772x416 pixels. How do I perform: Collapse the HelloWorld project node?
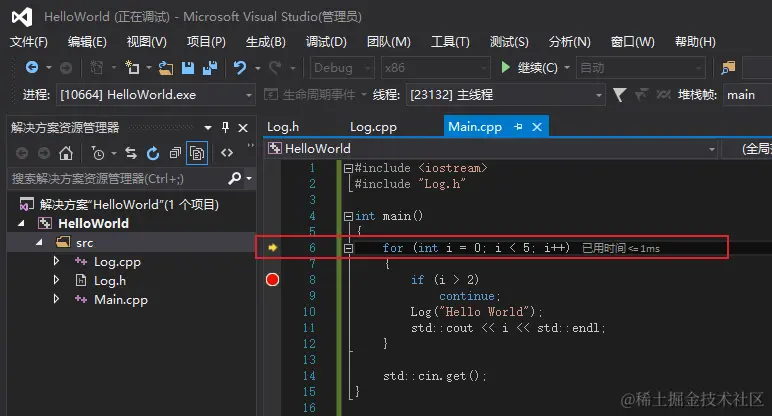(x=21, y=224)
